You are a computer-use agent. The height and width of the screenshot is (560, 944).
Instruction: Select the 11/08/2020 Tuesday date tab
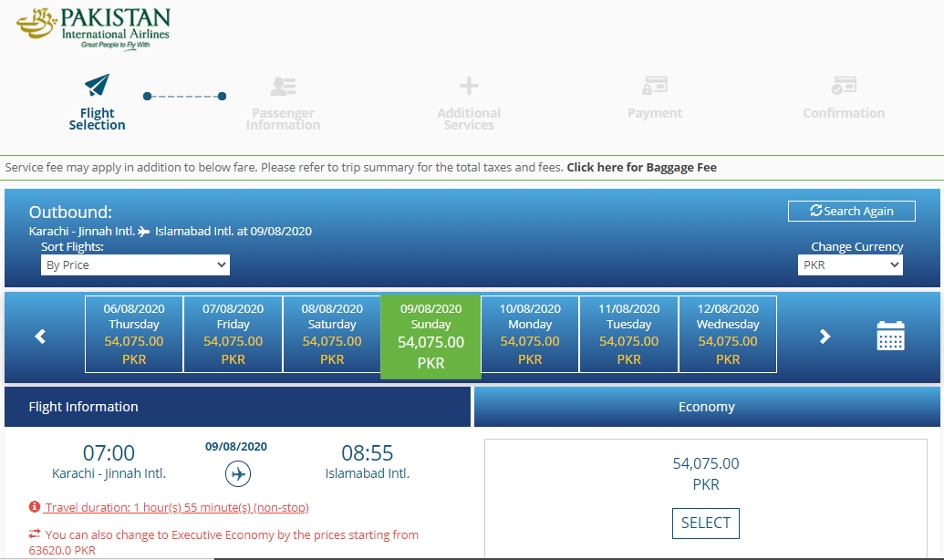click(628, 334)
